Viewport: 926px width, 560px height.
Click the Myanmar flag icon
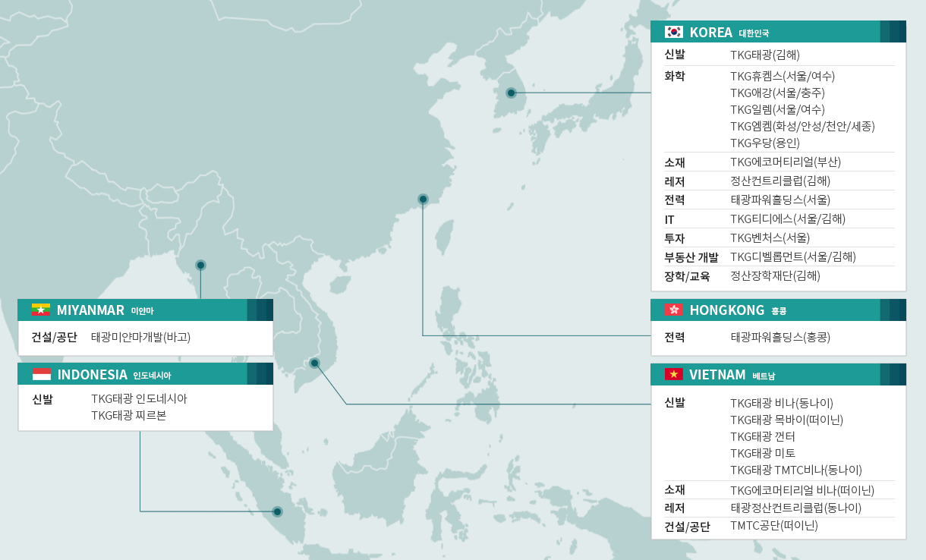tap(41, 310)
